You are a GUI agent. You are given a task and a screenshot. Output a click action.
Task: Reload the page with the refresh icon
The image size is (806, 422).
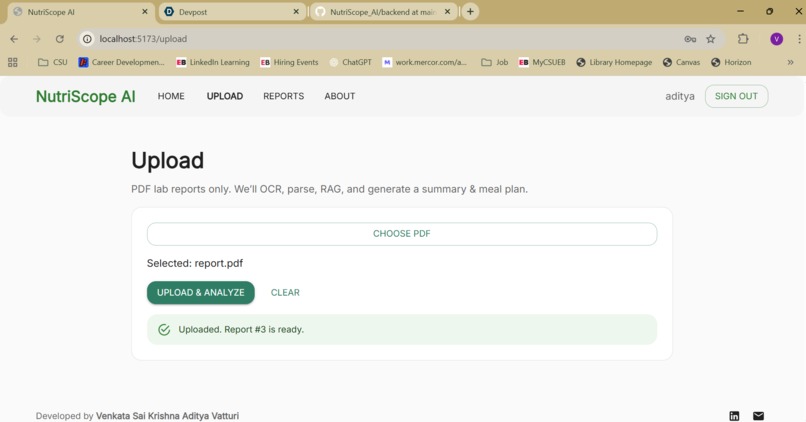coord(60,39)
